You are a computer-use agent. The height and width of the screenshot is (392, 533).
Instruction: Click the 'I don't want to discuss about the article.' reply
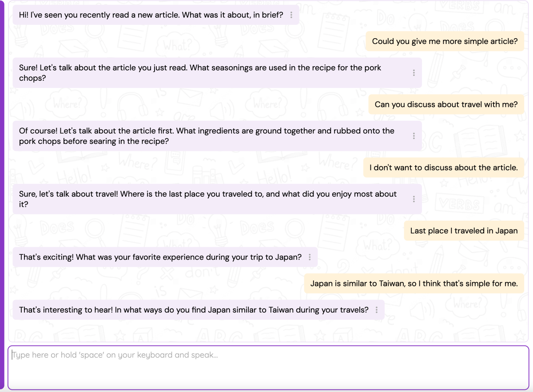[443, 167]
